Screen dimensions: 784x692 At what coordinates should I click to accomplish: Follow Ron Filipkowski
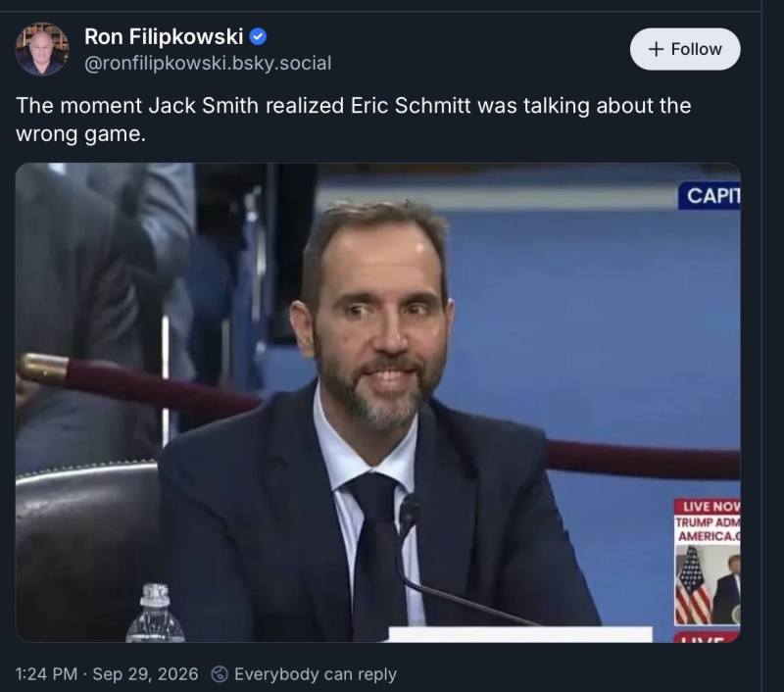tap(685, 49)
